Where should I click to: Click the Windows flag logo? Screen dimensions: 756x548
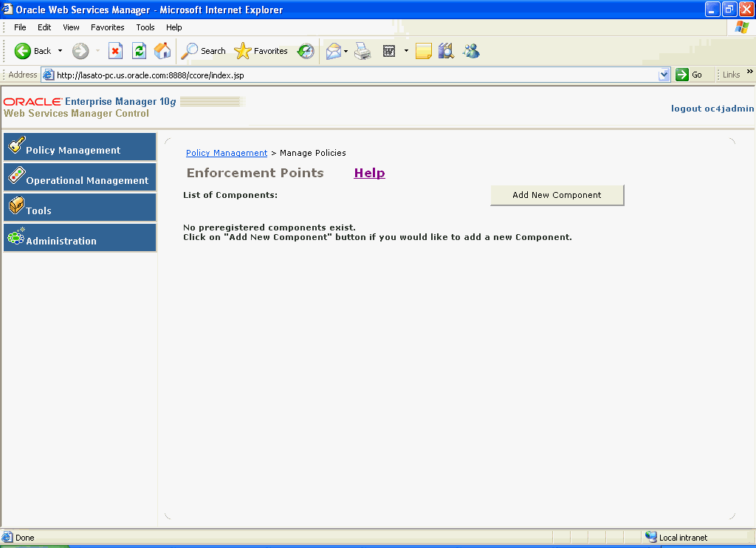tap(741, 27)
